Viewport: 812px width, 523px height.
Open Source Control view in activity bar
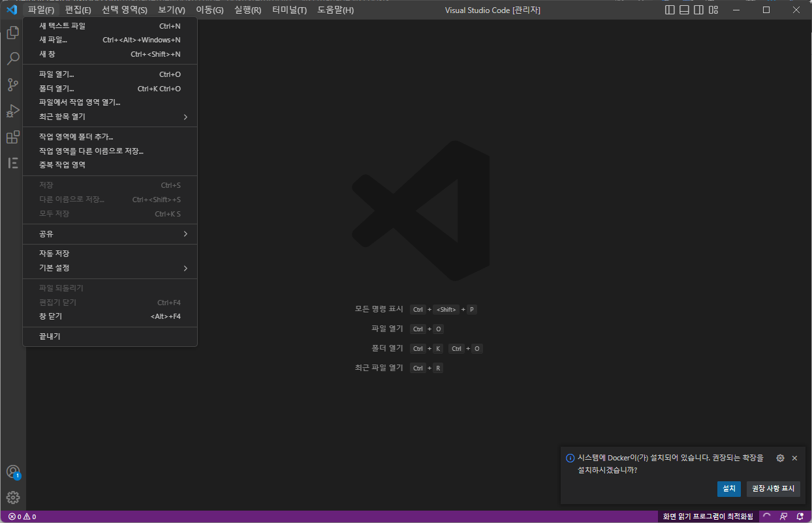(x=12, y=85)
